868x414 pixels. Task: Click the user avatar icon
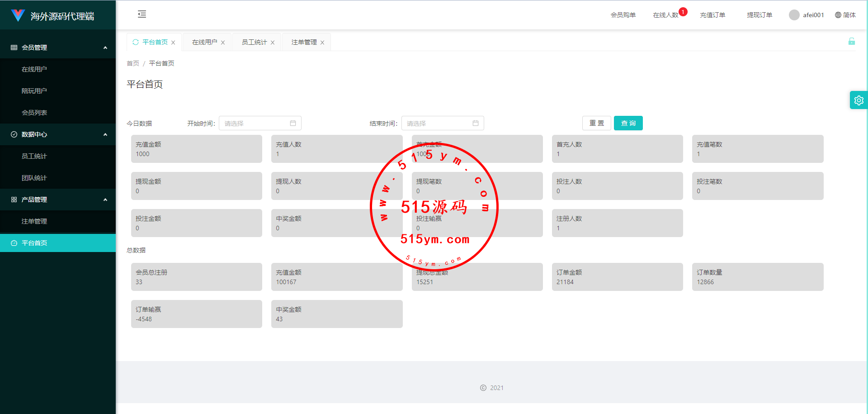(x=794, y=15)
